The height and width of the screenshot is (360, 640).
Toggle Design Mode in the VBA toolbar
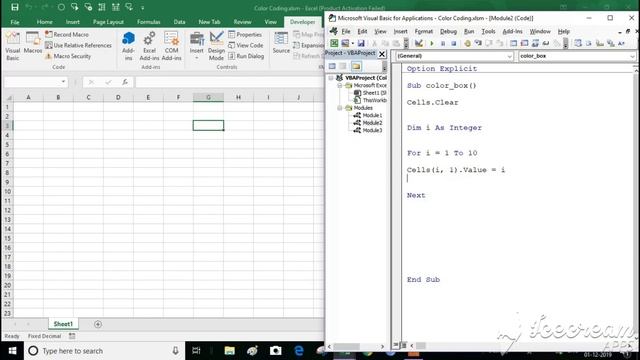418,43
